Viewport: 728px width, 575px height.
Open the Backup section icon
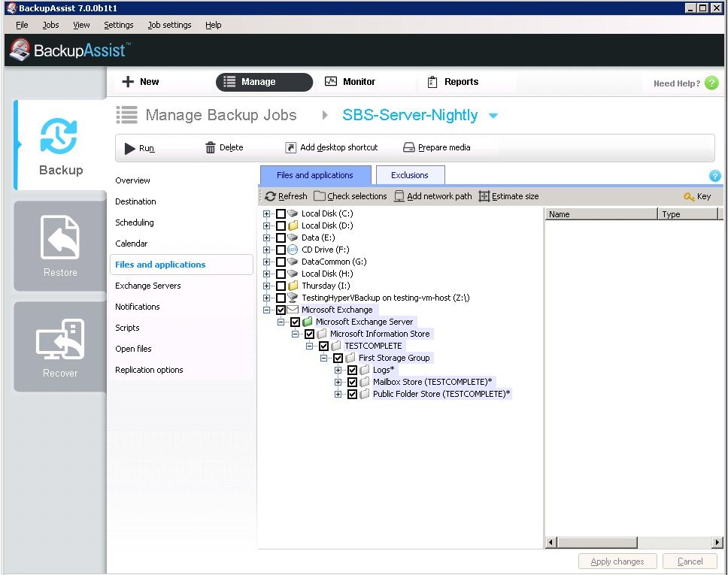pos(59,137)
